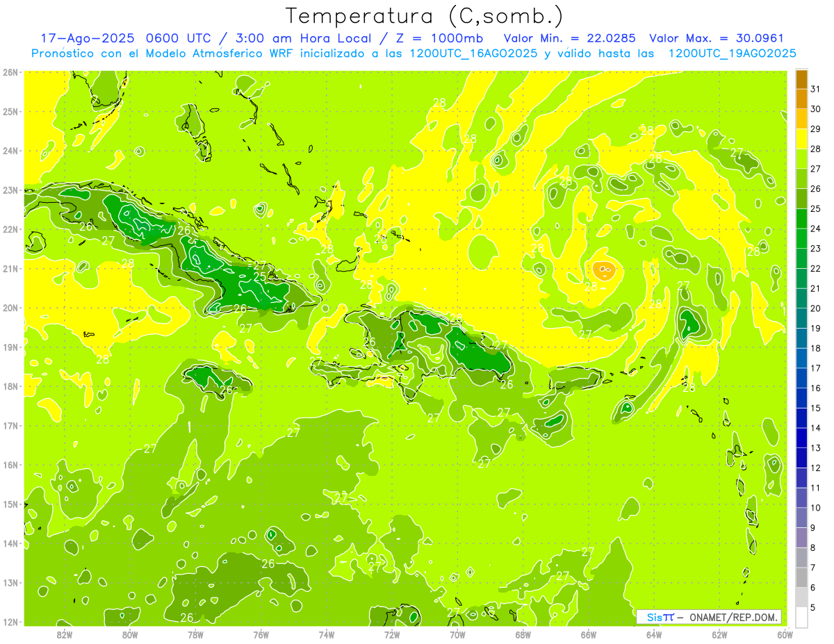
Task: Click 'Valor Min. = 22.0285' text
Action: click(571, 38)
